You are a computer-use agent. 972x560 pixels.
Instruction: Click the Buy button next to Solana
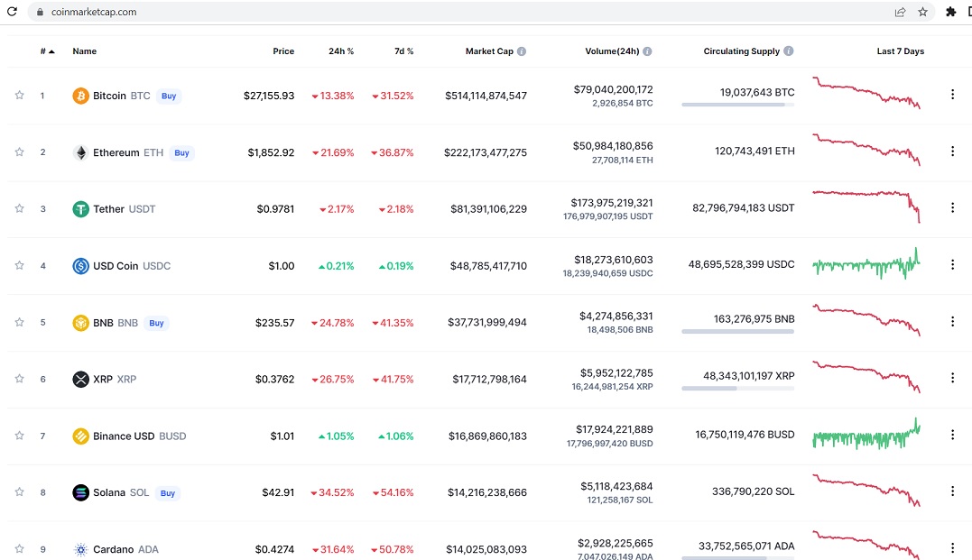click(167, 493)
